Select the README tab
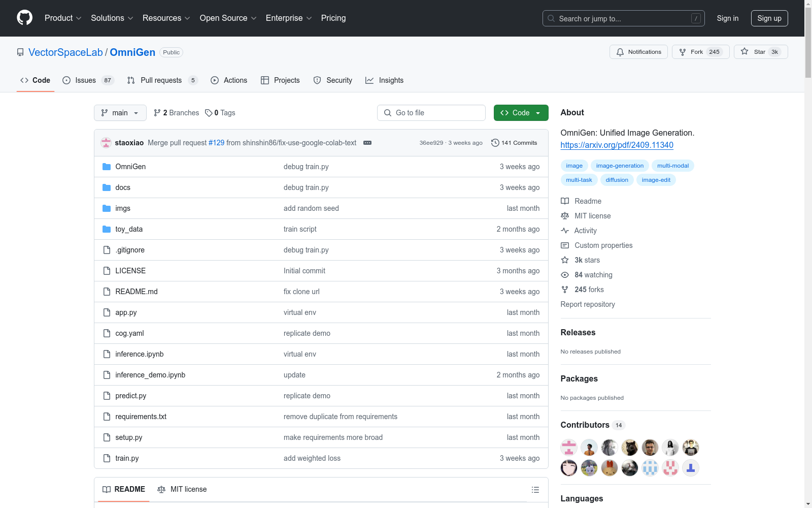 [124, 489]
